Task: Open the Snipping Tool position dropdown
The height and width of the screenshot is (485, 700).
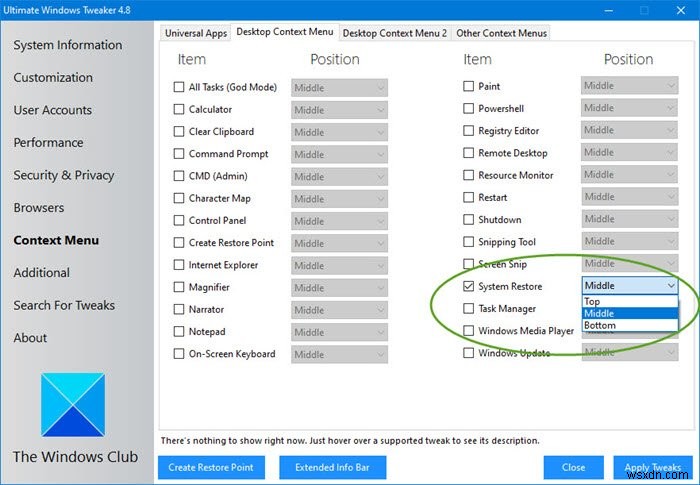Action: (629, 241)
